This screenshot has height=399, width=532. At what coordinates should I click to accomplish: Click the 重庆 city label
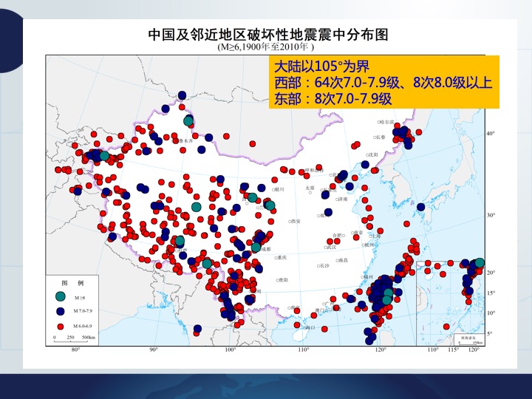coord(281,258)
